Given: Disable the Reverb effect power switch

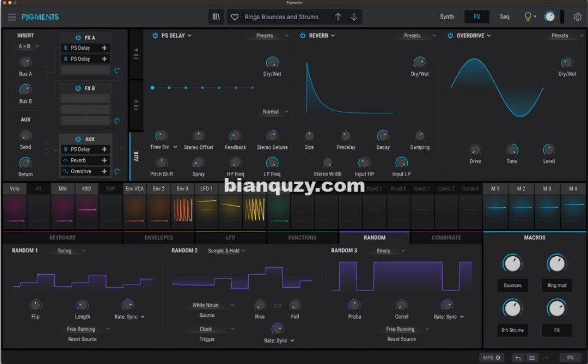Looking at the screenshot, I should pos(302,36).
